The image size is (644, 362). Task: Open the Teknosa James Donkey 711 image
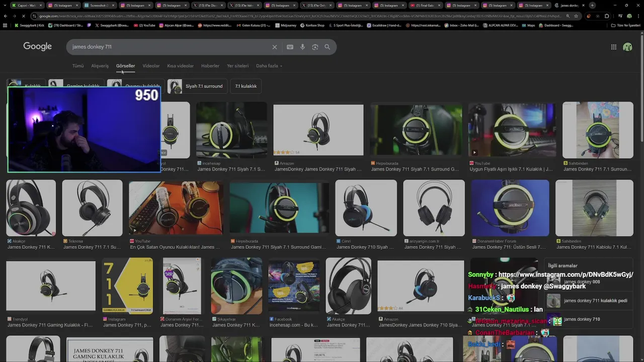pyautogui.click(x=92, y=208)
